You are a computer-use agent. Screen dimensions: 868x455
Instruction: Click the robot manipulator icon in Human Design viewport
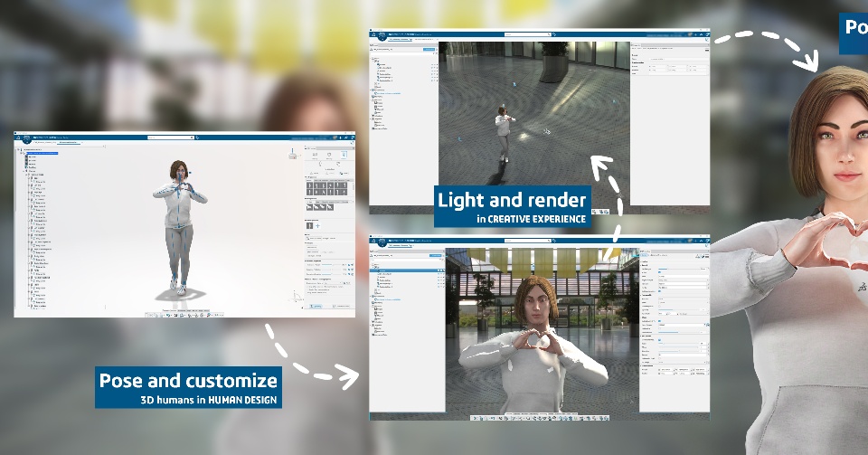[293, 156]
